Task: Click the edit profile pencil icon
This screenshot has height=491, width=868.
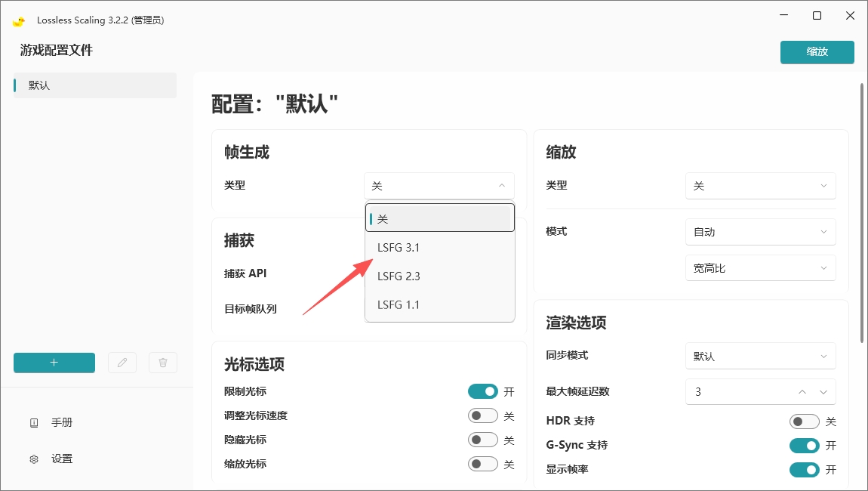Action: click(x=122, y=363)
